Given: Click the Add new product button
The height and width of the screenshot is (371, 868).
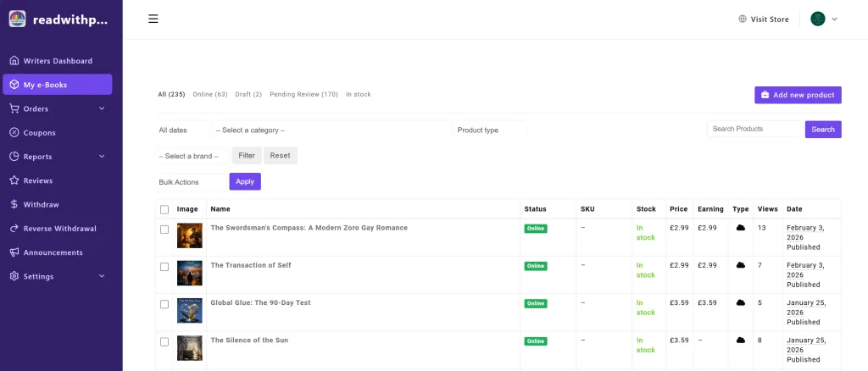Looking at the screenshot, I should tap(798, 95).
